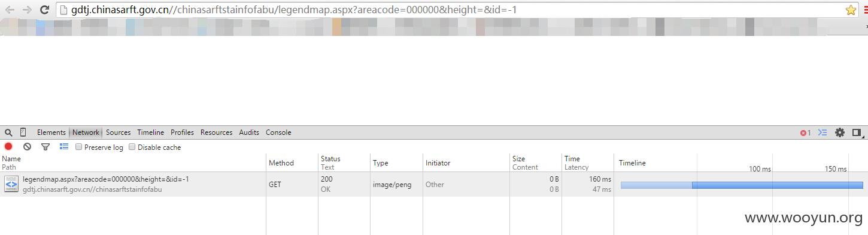Click the request's timeline waterfall bar

click(x=742, y=185)
